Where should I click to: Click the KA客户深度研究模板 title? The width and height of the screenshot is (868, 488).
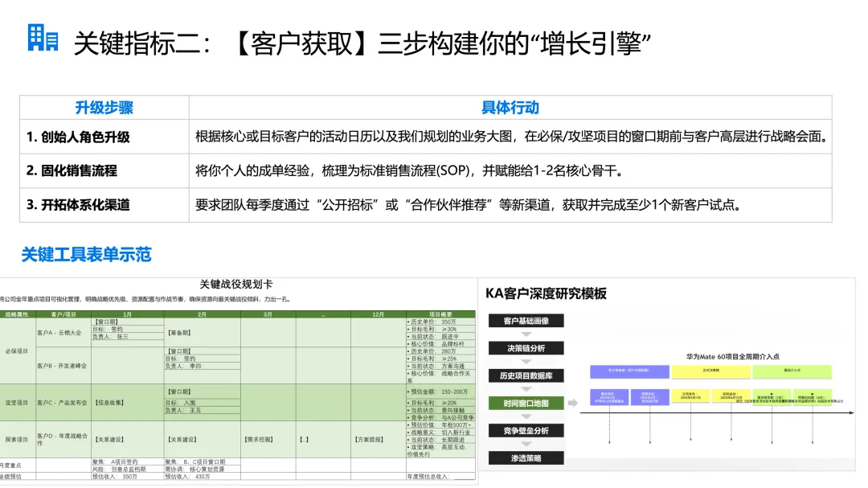point(546,293)
